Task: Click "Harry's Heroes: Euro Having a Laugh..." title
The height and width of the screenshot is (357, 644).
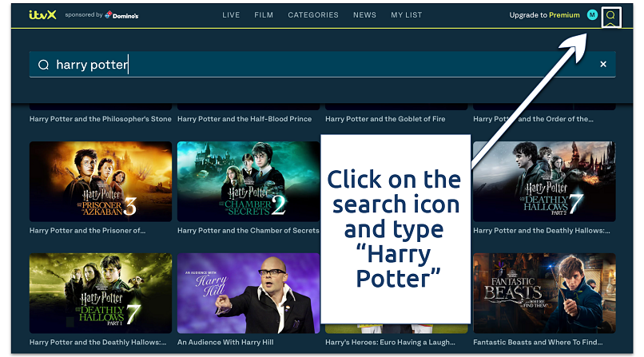Action: 390,343
